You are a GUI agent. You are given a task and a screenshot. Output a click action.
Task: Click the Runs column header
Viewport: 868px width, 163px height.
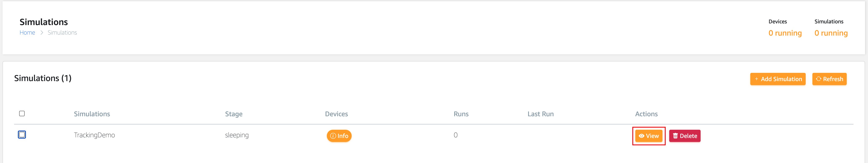[x=461, y=114]
